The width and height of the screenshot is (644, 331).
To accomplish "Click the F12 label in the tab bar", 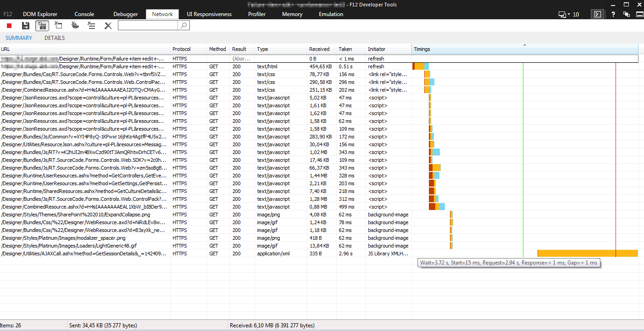I will pos(8,14).
